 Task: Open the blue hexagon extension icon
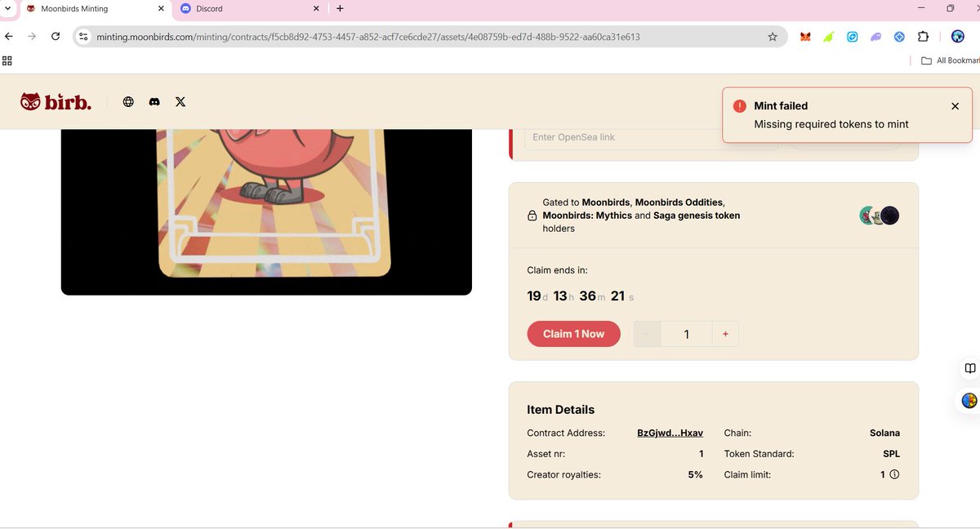pyautogui.click(x=899, y=37)
